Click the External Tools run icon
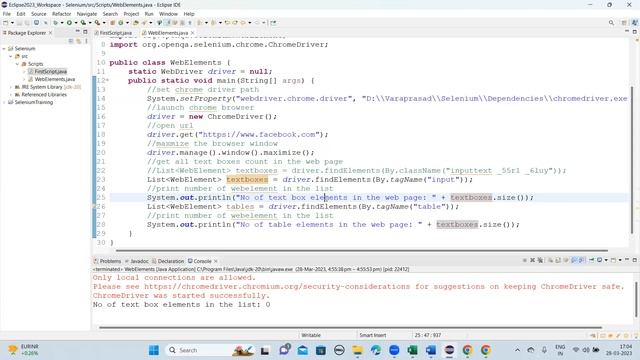 98,22
